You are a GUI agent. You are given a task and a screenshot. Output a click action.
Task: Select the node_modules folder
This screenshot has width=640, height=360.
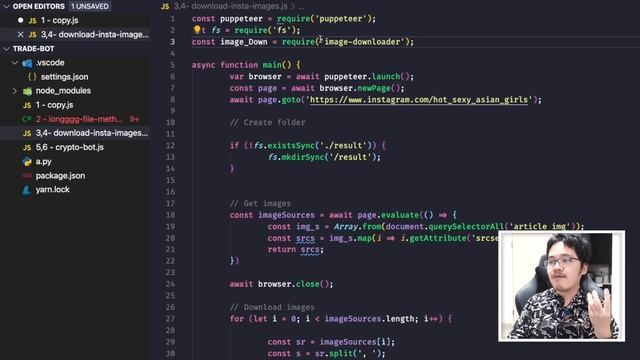pos(63,91)
